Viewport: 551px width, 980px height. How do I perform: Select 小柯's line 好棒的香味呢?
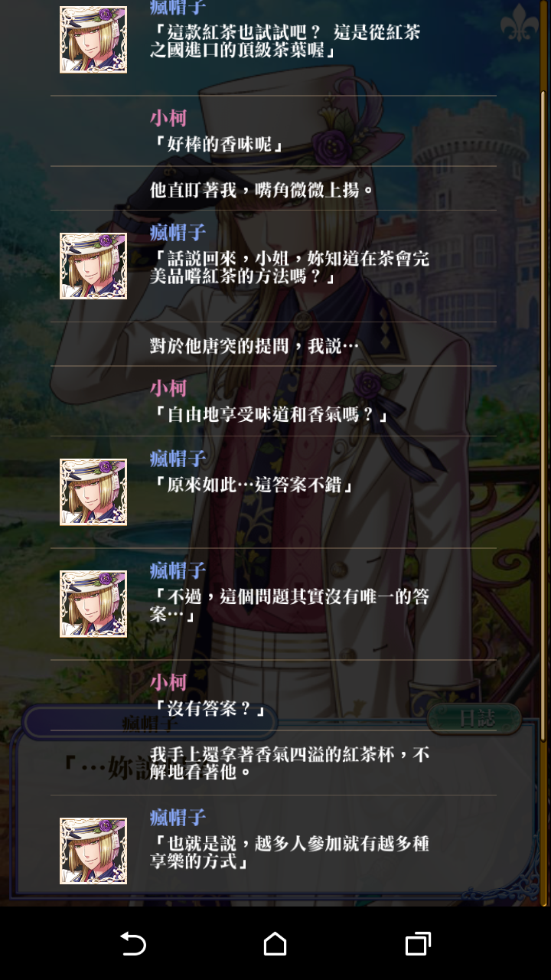click(217, 144)
